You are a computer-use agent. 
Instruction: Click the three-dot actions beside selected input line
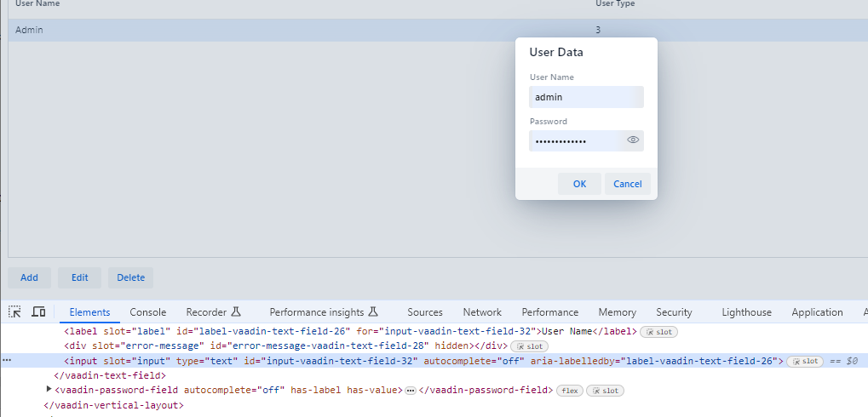tap(7, 361)
